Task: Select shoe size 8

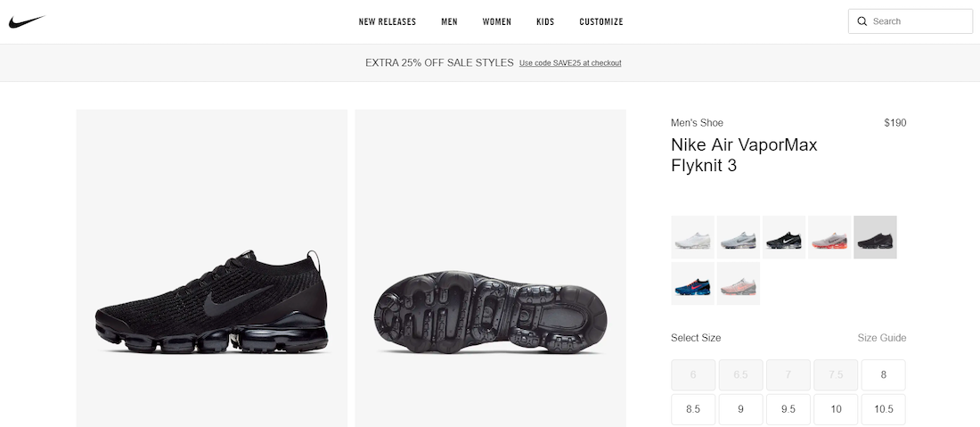Action: [883, 374]
